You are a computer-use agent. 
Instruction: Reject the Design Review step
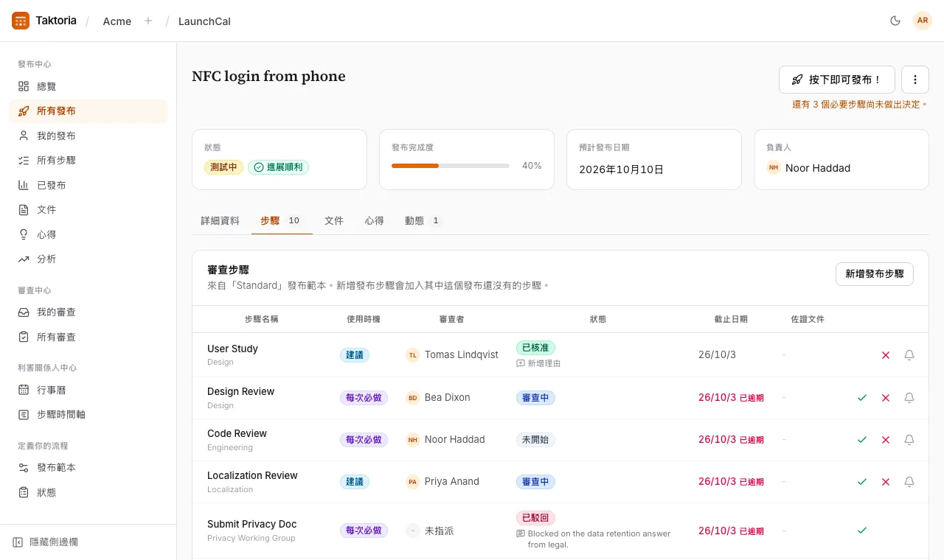886,398
